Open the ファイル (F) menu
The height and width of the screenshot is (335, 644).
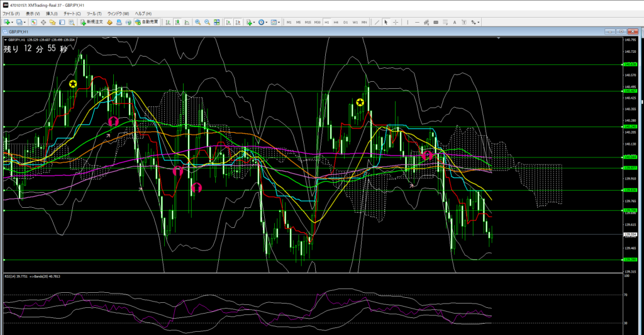[11, 14]
